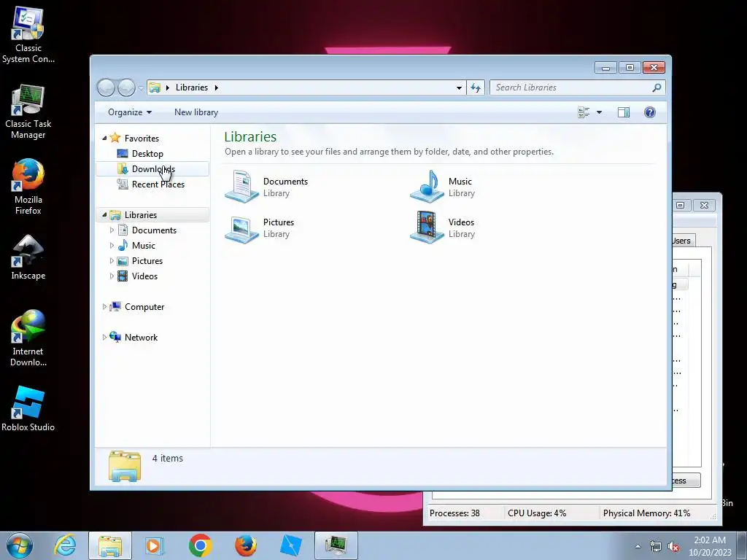
Task: Click Processes count in Task Manager status bar
Action: [x=454, y=513]
